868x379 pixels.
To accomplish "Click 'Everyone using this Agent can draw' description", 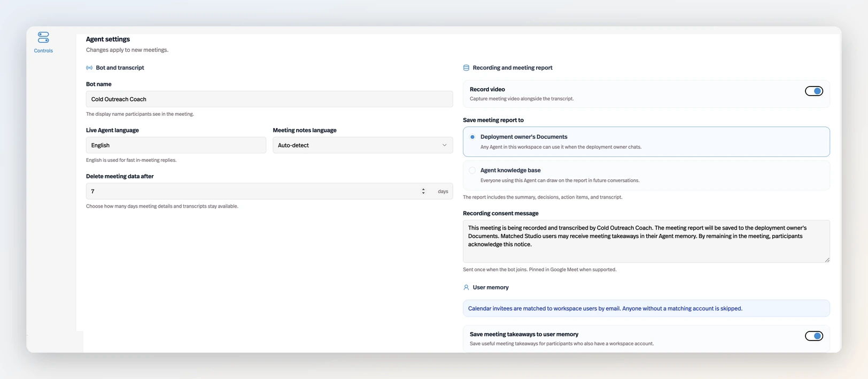I will (560, 180).
